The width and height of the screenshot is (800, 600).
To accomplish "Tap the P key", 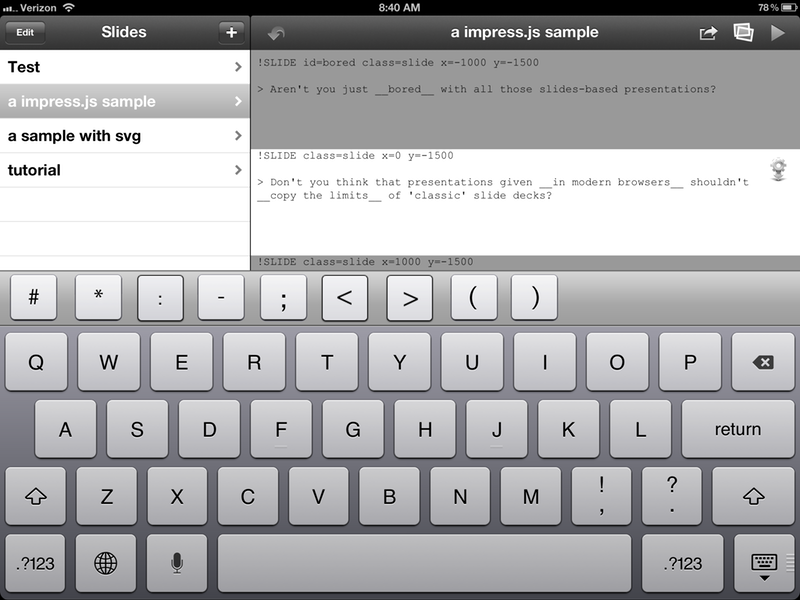I will [x=690, y=362].
